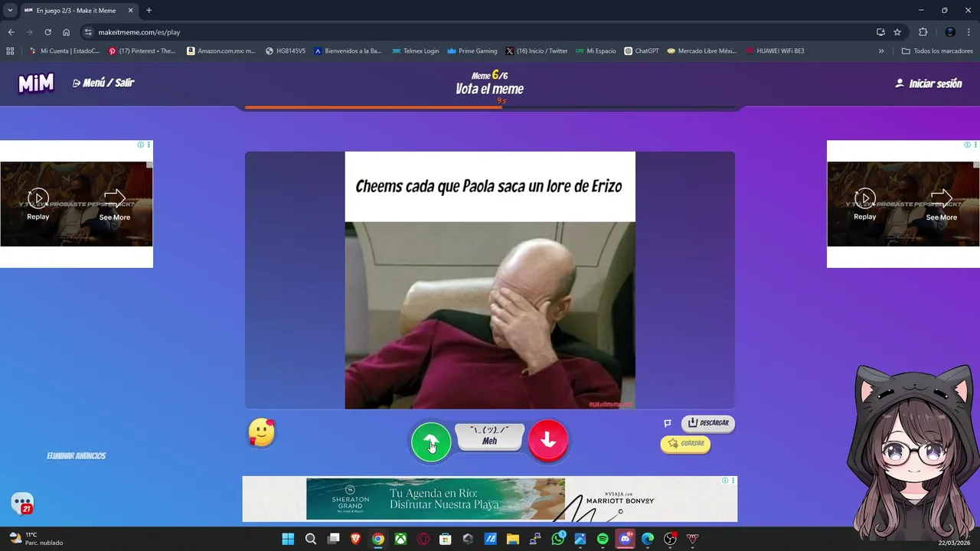Image resolution: width=980 pixels, height=551 pixels.
Task: Open the Apps grid in bookmarks bar
Action: pyautogui.click(x=10, y=51)
